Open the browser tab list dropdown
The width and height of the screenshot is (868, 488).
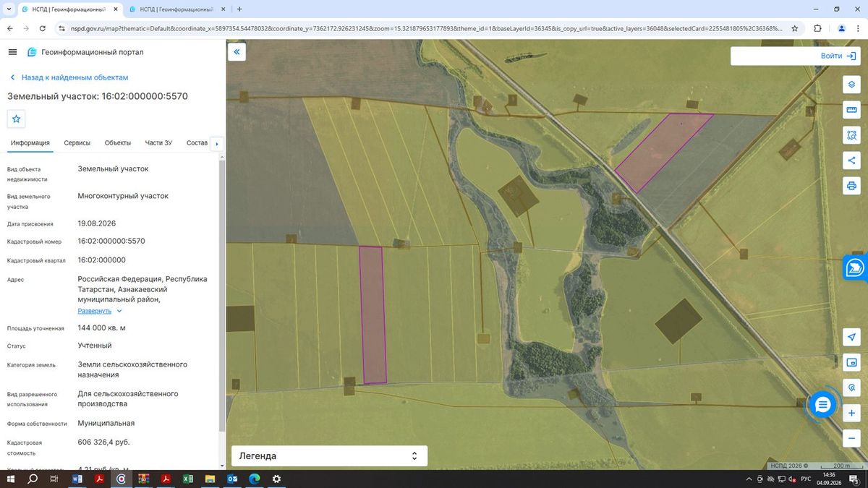point(8,9)
